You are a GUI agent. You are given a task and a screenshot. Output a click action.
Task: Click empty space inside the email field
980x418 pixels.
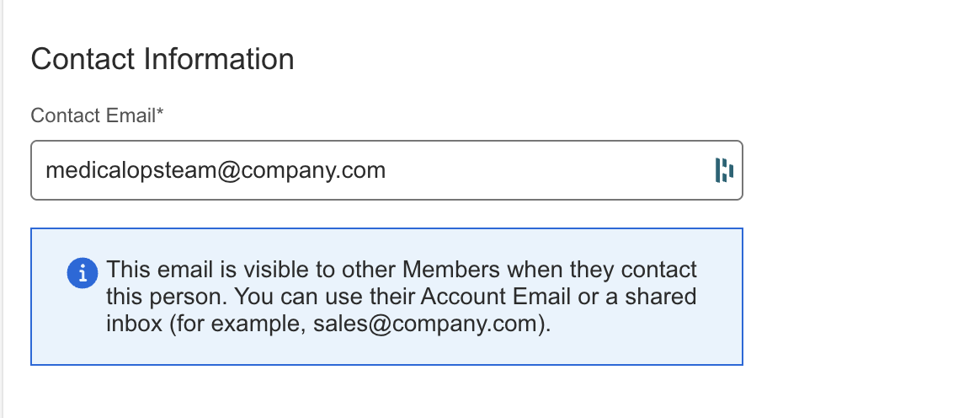pyautogui.click(x=547, y=170)
